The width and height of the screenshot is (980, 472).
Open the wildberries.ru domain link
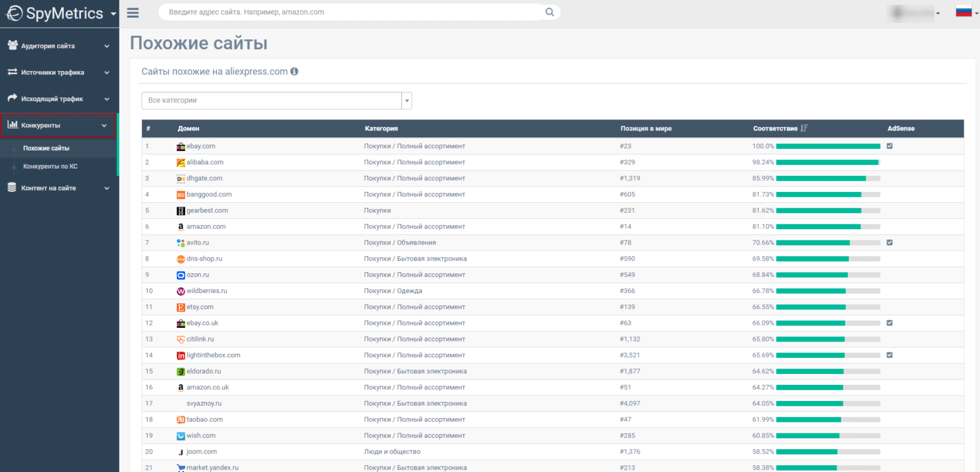(x=207, y=291)
